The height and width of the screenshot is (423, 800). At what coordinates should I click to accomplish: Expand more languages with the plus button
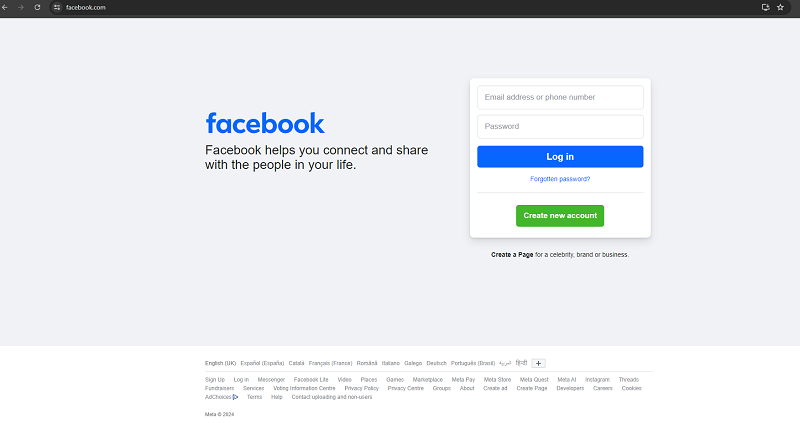[538, 363]
